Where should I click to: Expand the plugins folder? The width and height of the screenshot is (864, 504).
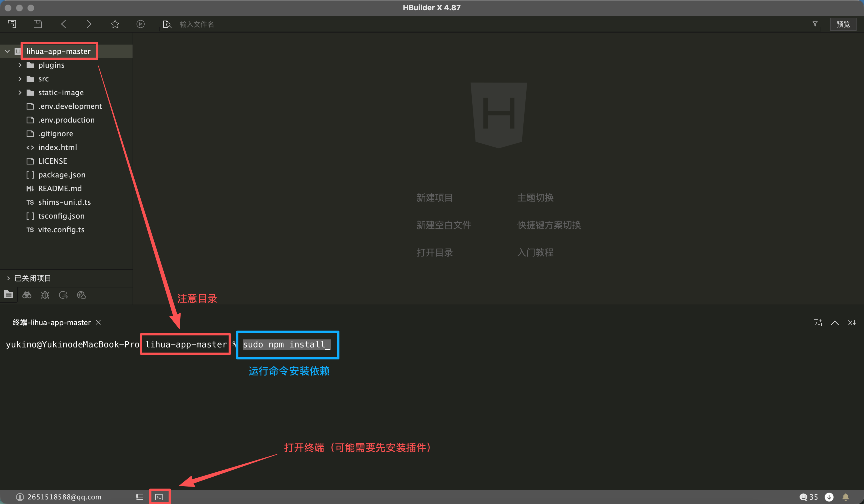pos(20,65)
